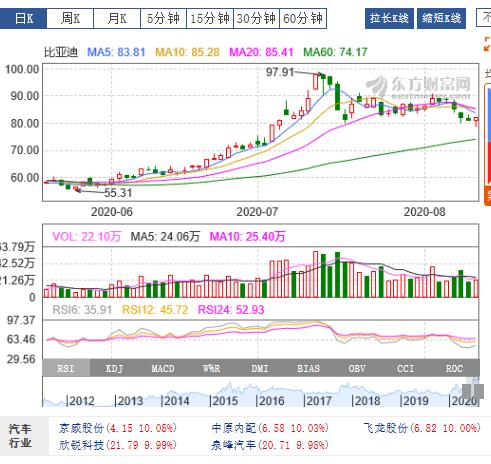Image resolution: width=491 pixels, height=464 pixels.
Task: Open the 5分钟 chart tab
Action: [163, 19]
